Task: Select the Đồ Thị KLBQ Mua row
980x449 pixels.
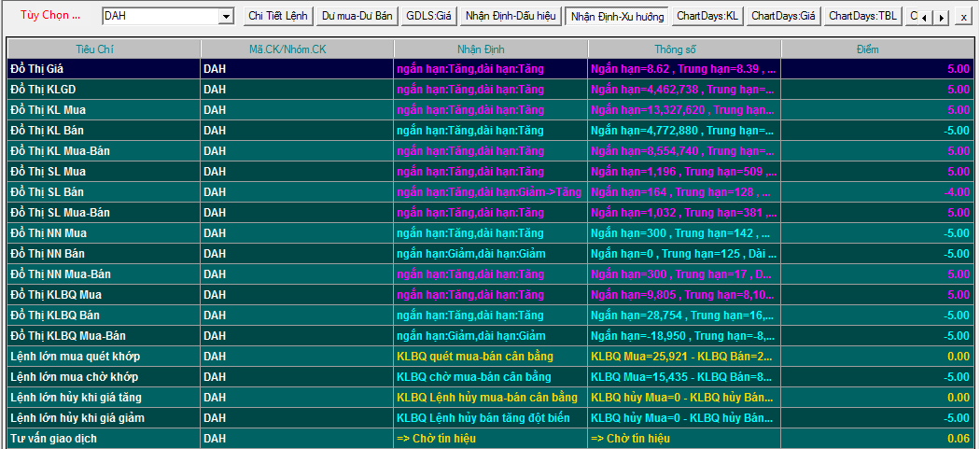Action: [491, 295]
